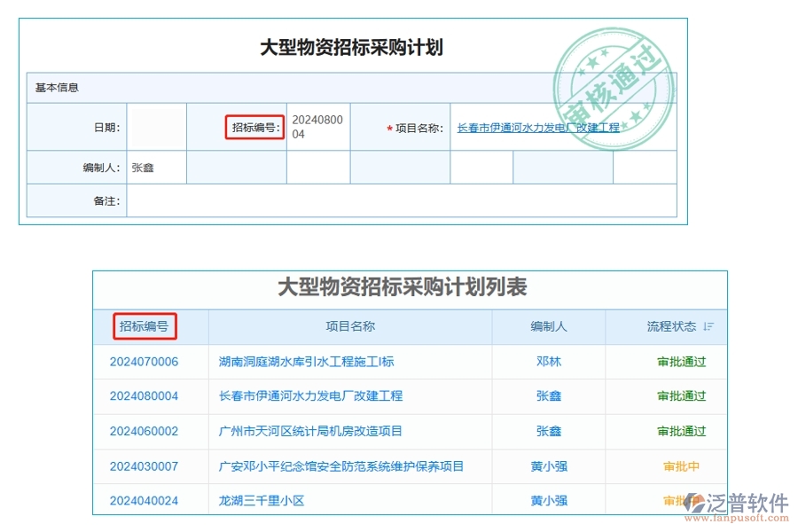798x532 pixels.
Task: Open project link 长春市伊通河水力发电厂改建工程 in the form
Action: [x=536, y=129]
